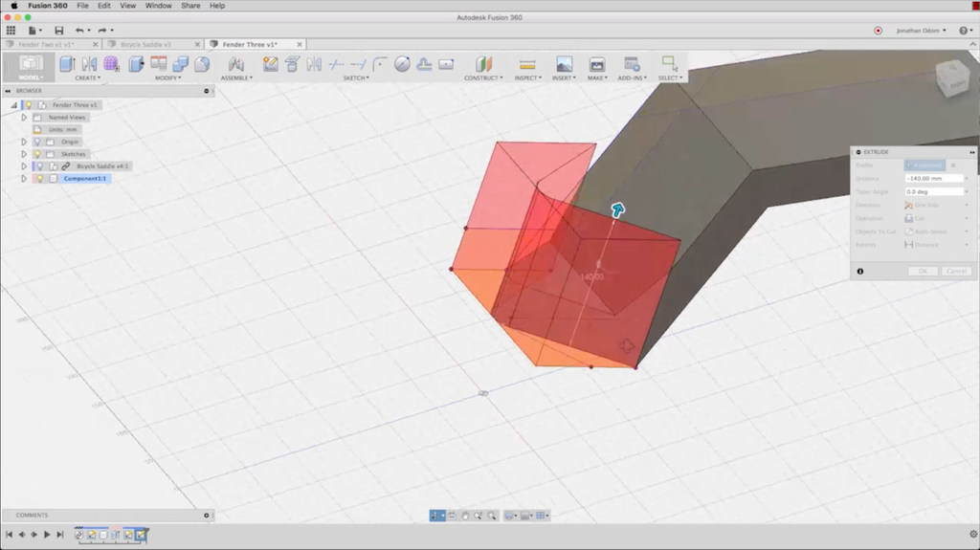Click the Taper Angle input field
The width and height of the screenshot is (980, 550).
(x=934, y=192)
